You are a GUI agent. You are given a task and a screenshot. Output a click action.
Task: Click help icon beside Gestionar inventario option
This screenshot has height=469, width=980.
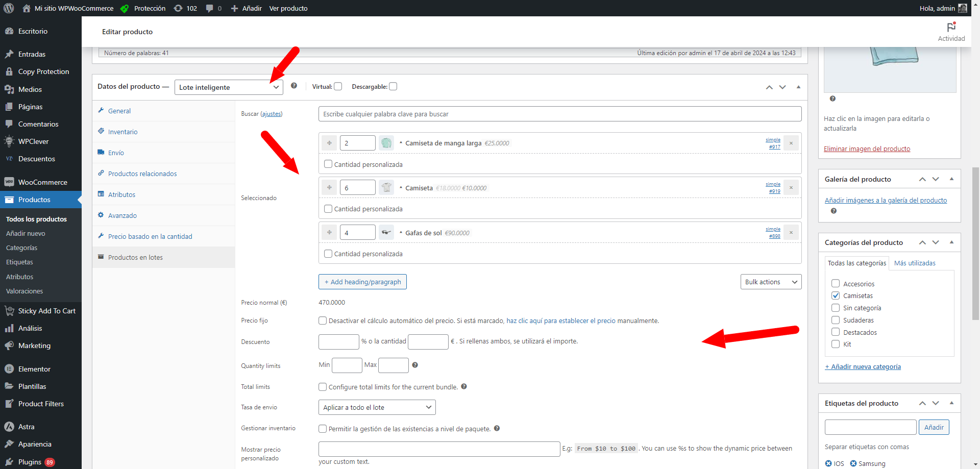coord(497,428)
